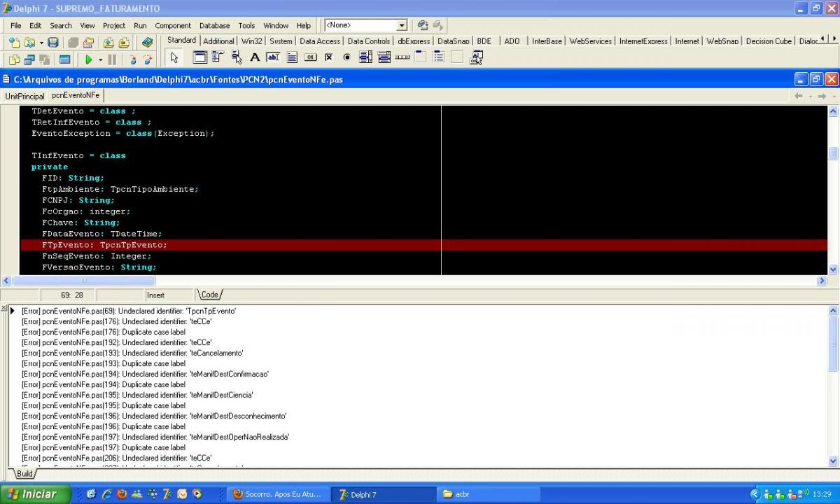Click the New Form toolbar icon
The image size is (840, 504).
point(65,59)
